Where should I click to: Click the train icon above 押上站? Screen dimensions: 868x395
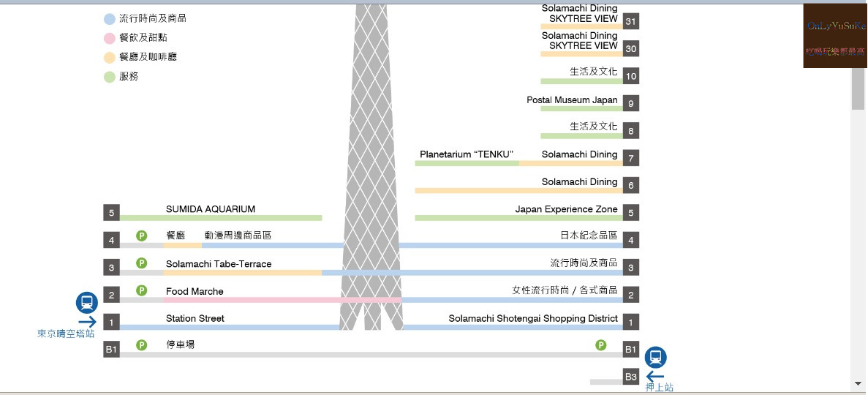(656, 358)
